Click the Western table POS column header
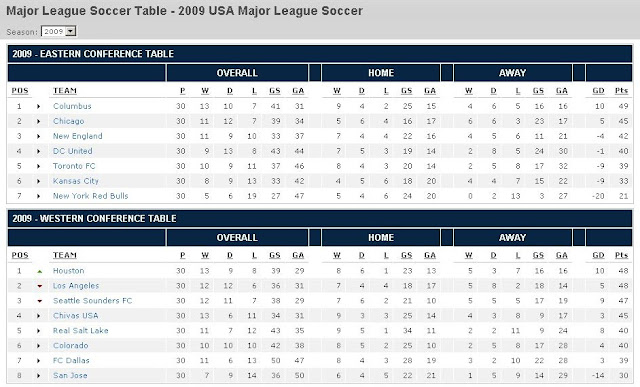Viewport: 640px width, 387px height. [20, 255]
